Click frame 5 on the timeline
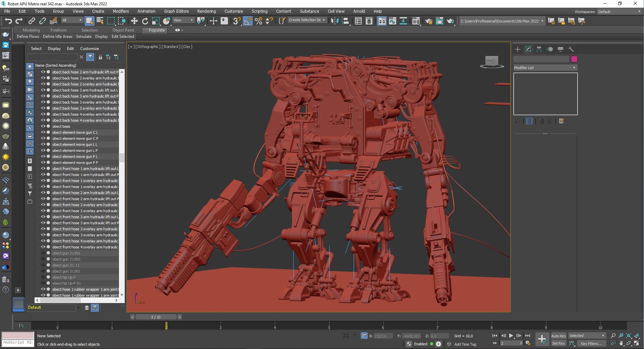 tap(329, 326)
